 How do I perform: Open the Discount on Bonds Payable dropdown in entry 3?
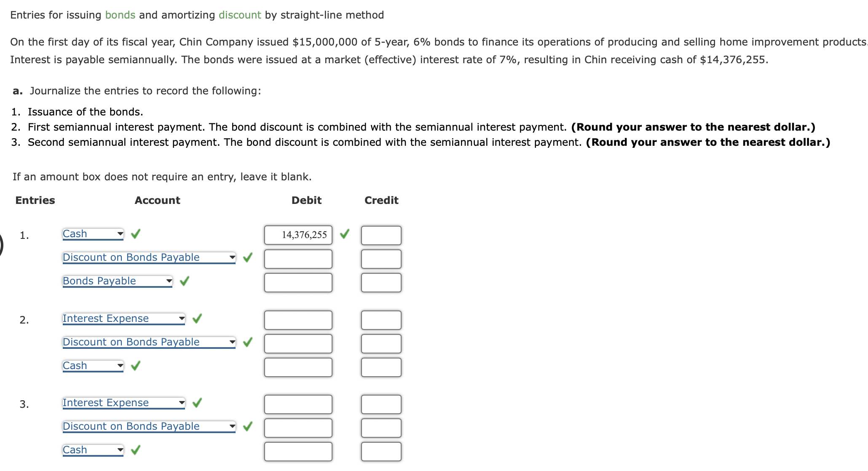pos(232,425)
